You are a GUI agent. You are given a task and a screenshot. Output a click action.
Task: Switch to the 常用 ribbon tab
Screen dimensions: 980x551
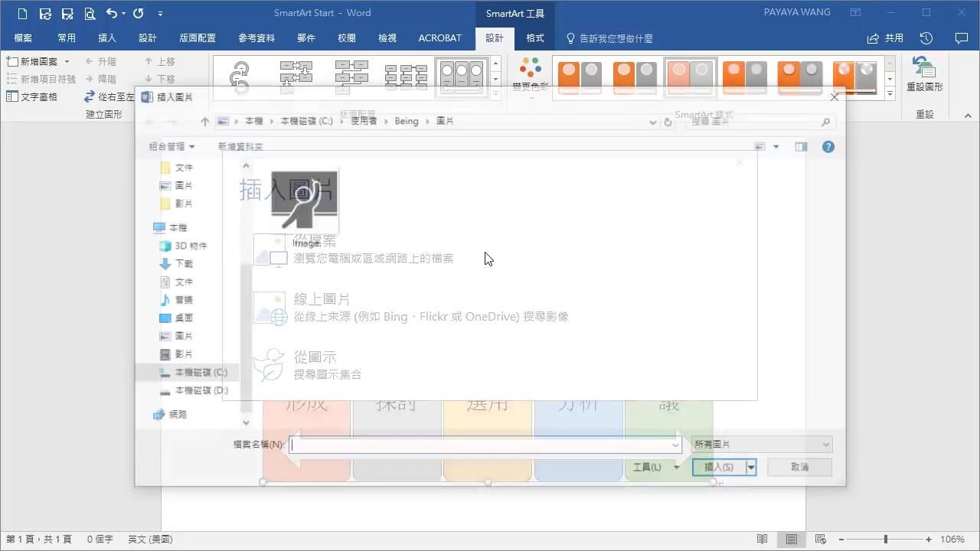67,37
